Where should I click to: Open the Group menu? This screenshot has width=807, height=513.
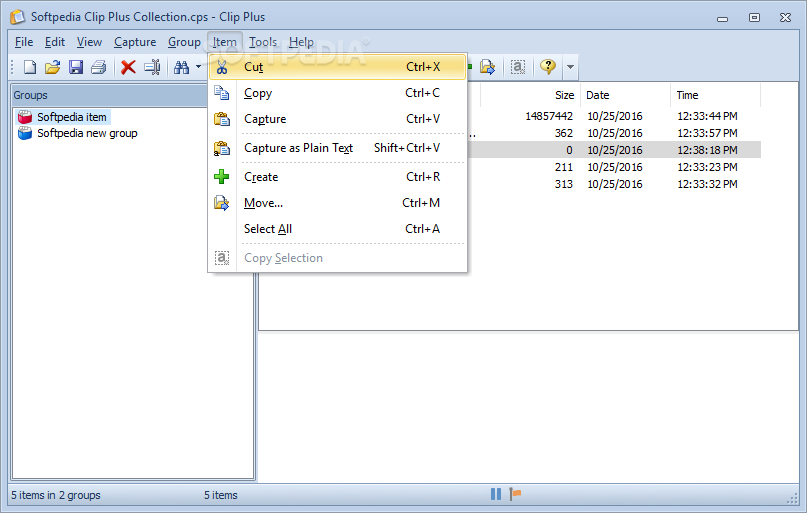tap(184, 42)
